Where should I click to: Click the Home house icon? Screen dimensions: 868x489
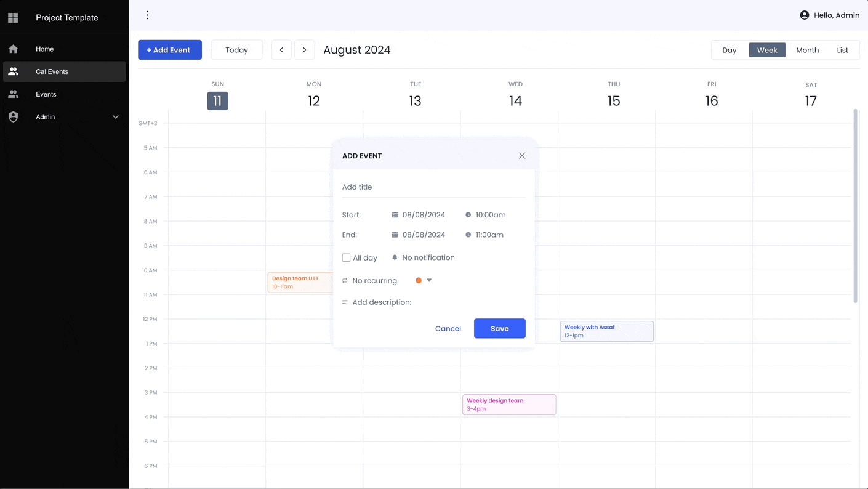point(13,49)
